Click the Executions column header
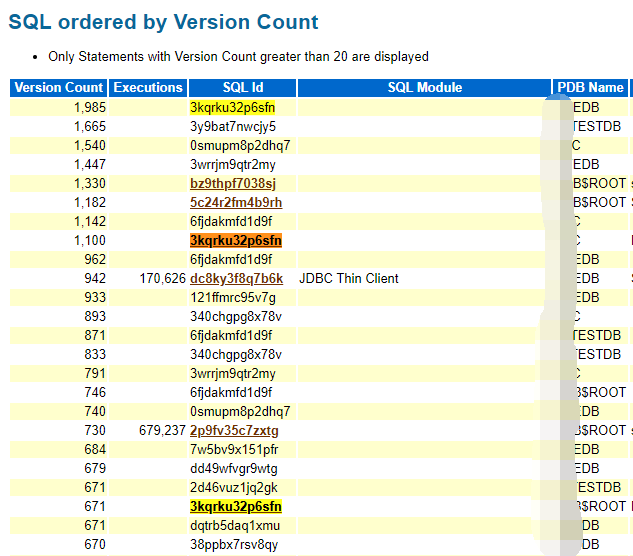This screenshot has height=556, width=633. coord(148,88)
